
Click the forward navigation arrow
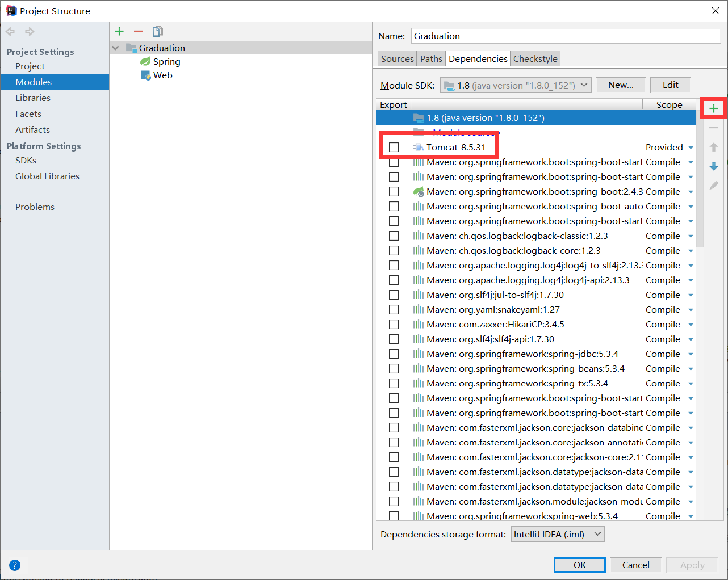tap(30, 32)
